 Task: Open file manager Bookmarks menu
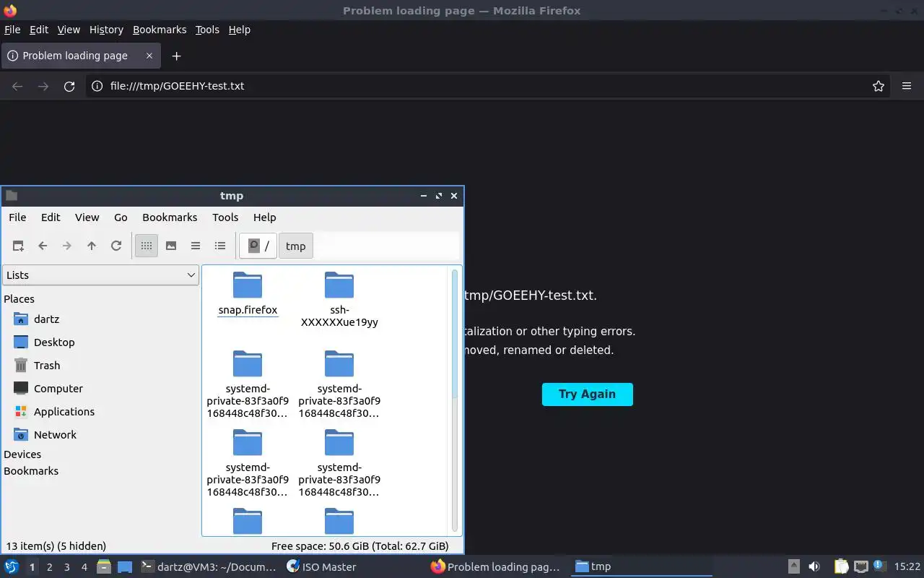pos(170,217)
